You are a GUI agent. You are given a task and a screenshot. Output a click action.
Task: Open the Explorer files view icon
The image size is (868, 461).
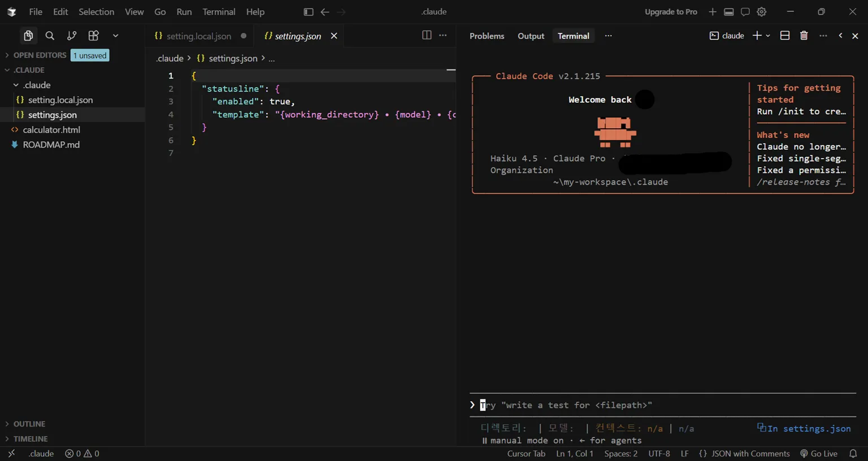coord(28,36)
